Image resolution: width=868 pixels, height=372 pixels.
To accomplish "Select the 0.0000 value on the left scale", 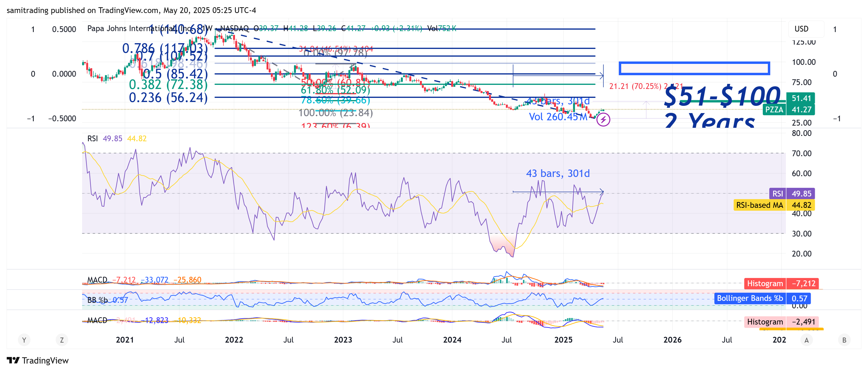I will (64, 74).
